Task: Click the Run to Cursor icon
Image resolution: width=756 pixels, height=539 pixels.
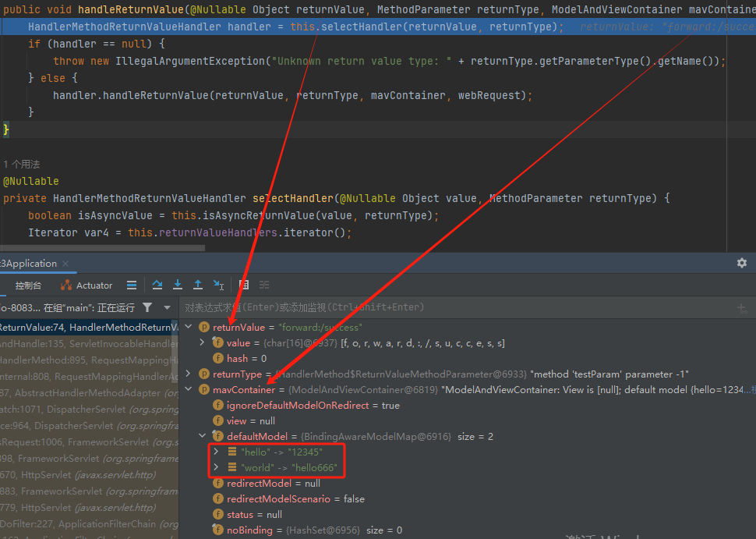Action: point(218,285)
